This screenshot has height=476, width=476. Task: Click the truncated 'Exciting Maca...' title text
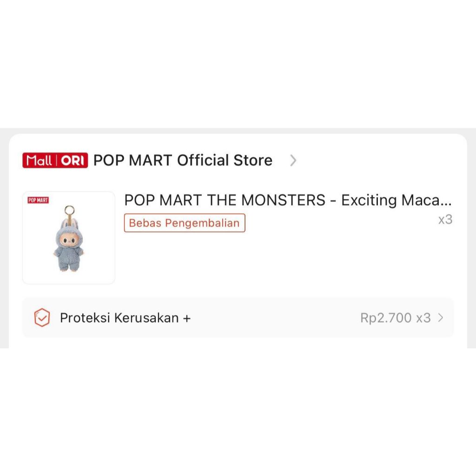coord(396,200)
